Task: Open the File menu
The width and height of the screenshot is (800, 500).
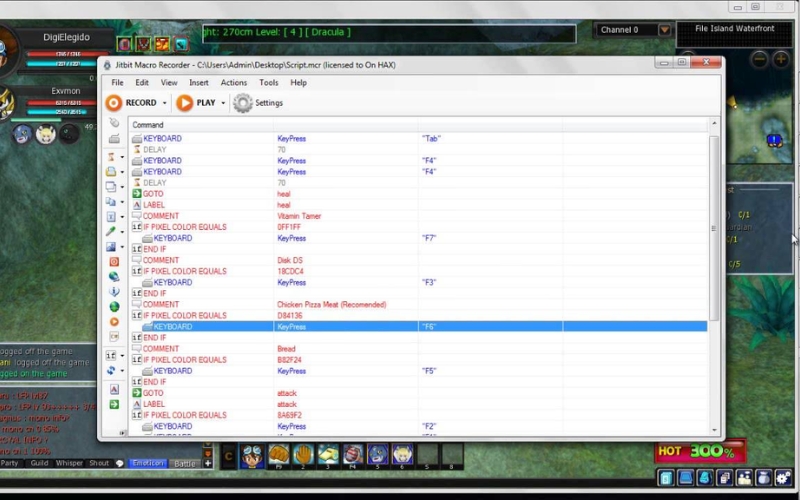Action: pos(117,83)
